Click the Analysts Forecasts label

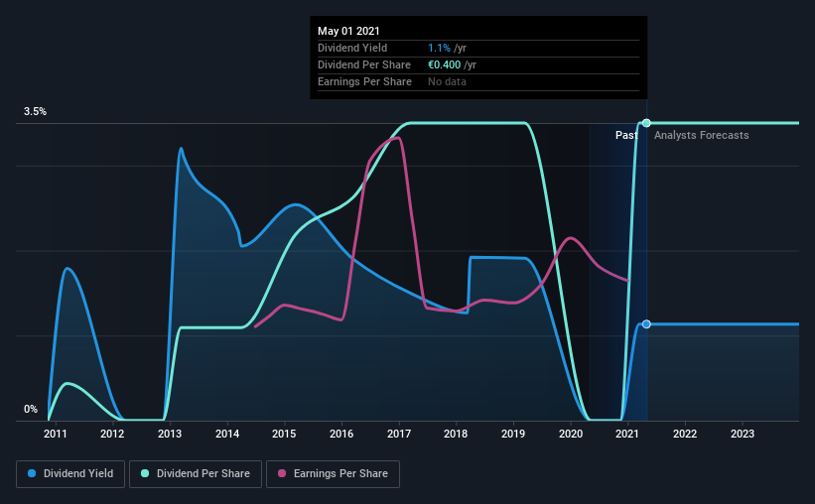[x=701, y=135]
